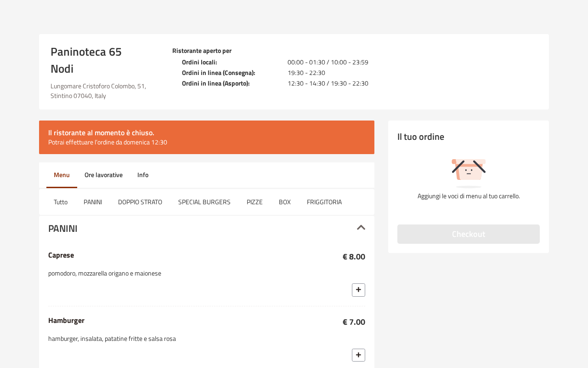The width and height of the screenshot is (588, 368).
Task: Collapse the PANINI section chevron
Action: point(361,228)
